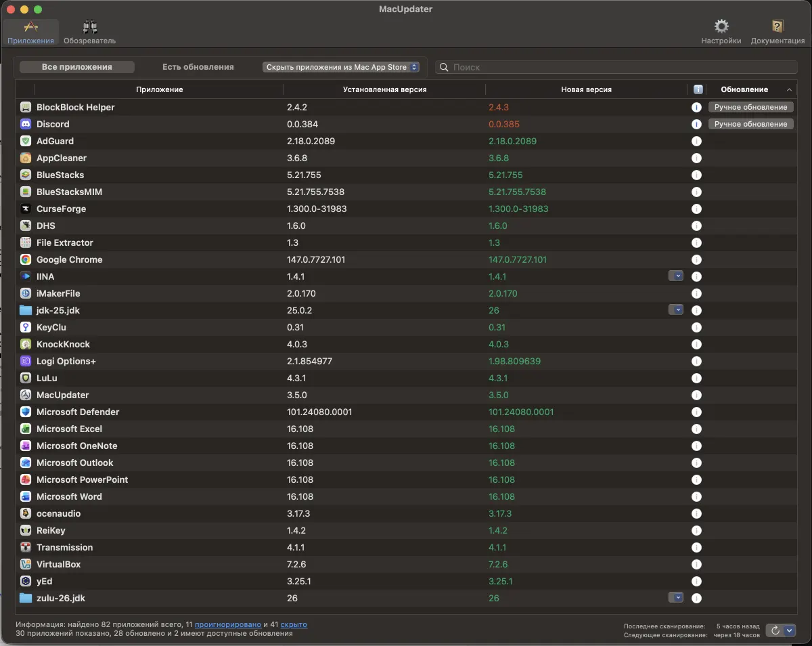The width and height of the screenshot is (812, 646).
Task: Show info for Google Chrome row
Action: point(696,259)
